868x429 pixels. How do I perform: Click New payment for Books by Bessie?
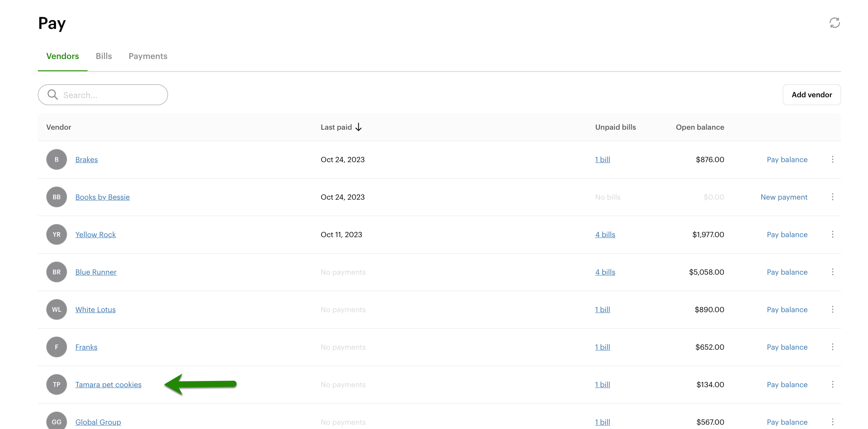pyautogui.click(x=784, y=197)
